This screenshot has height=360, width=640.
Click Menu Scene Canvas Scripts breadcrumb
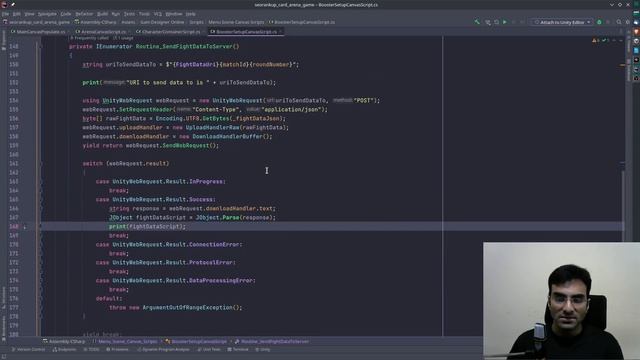(236, 22)
